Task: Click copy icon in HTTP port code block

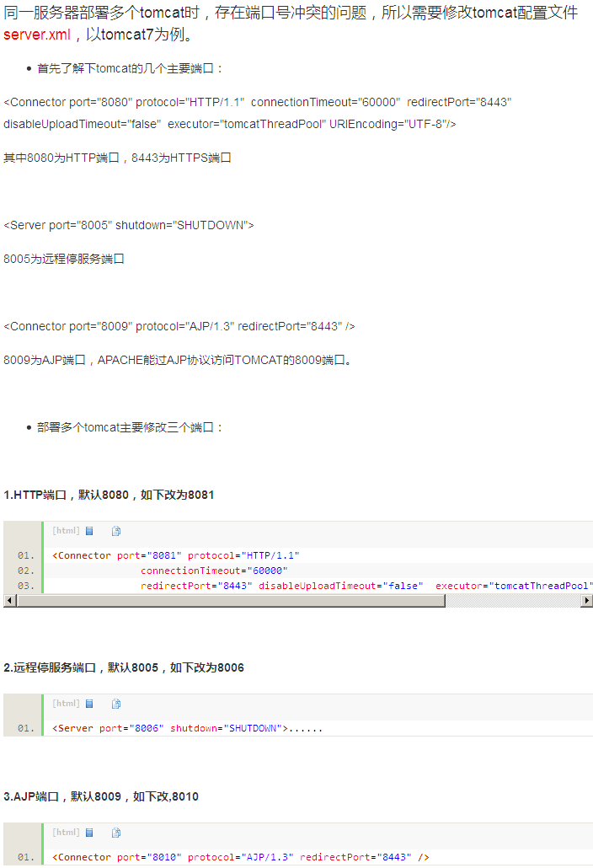Action: tap(116, 531)
